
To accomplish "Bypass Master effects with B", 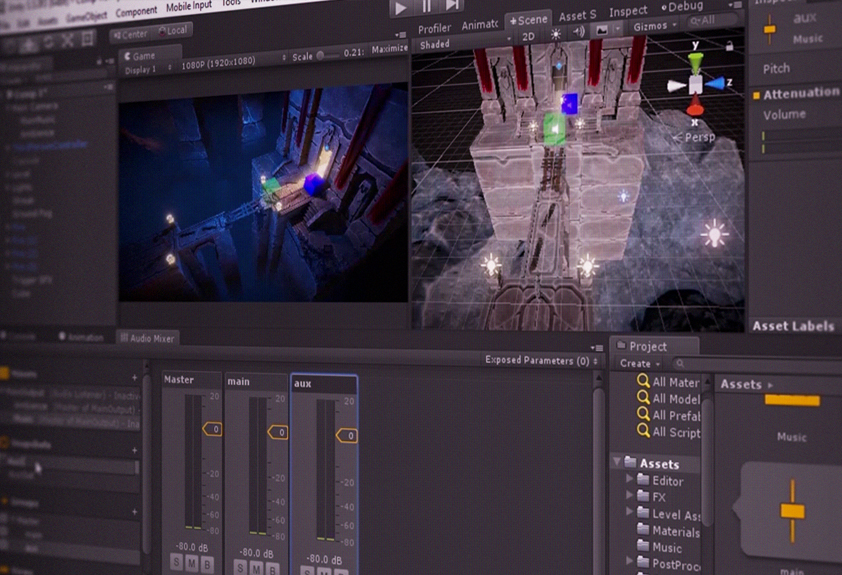I will pyautogui.click(x=207, y=565).
